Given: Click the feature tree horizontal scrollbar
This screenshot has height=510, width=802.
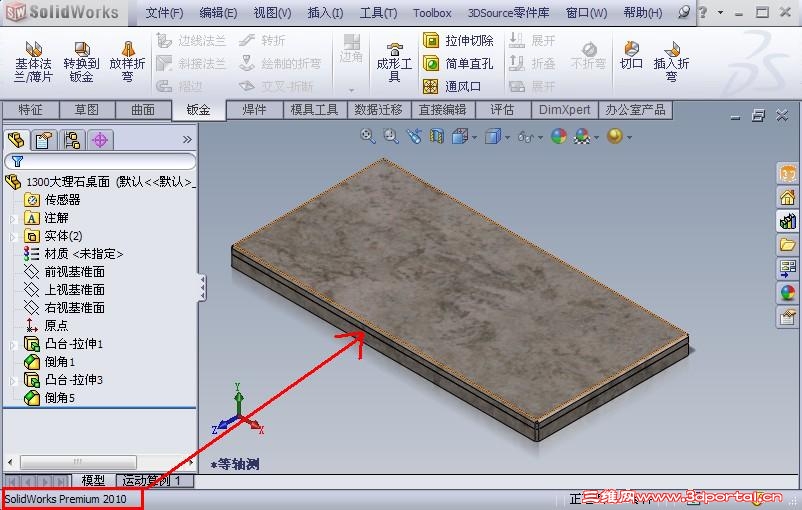Looking at the screenshot, I should click(78, 462).
